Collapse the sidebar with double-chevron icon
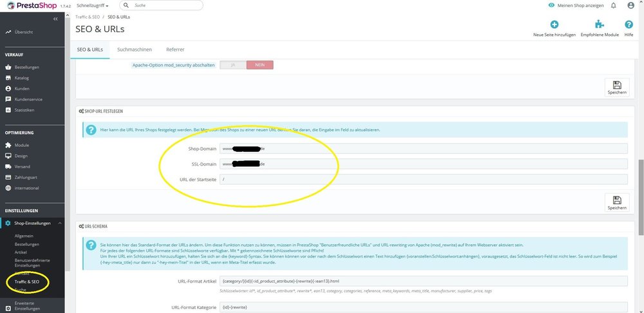Screen dimensions: 644x313 [x=56, y=19]
